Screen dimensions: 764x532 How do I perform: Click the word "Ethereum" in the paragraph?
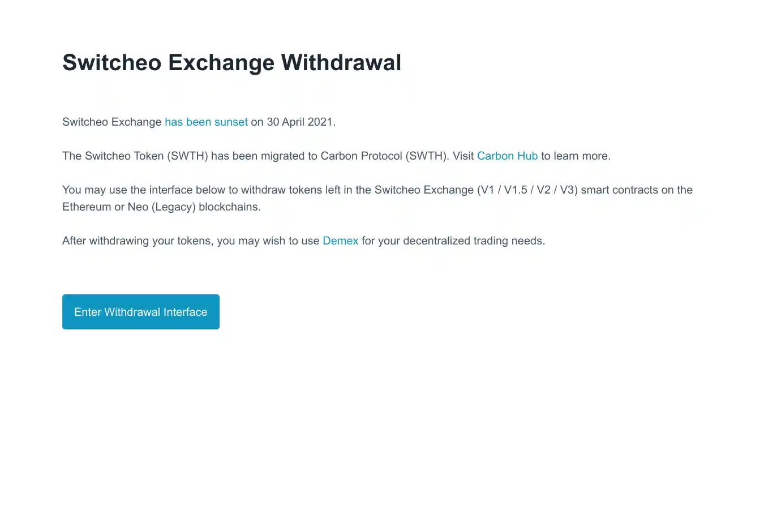click(x=87, y=207)
